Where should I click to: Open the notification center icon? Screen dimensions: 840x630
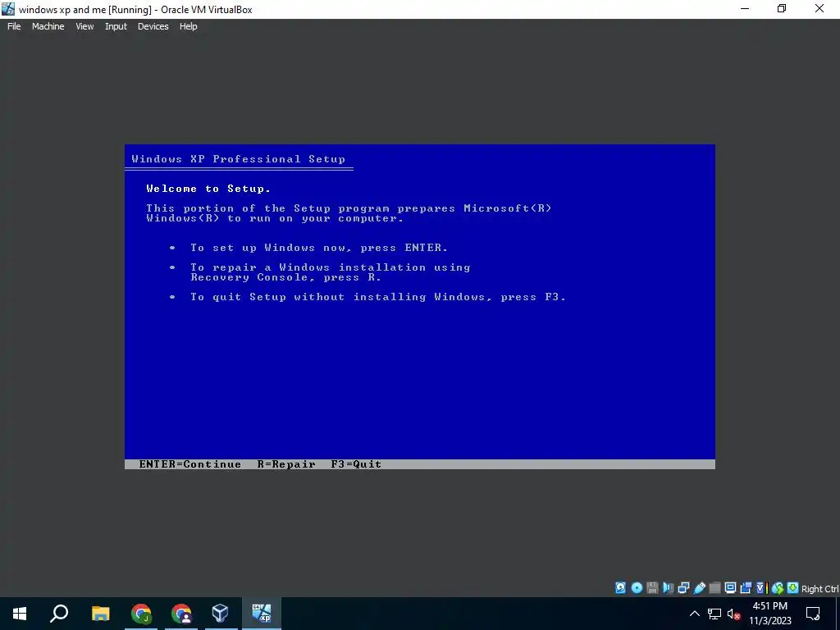coord(813,614)
